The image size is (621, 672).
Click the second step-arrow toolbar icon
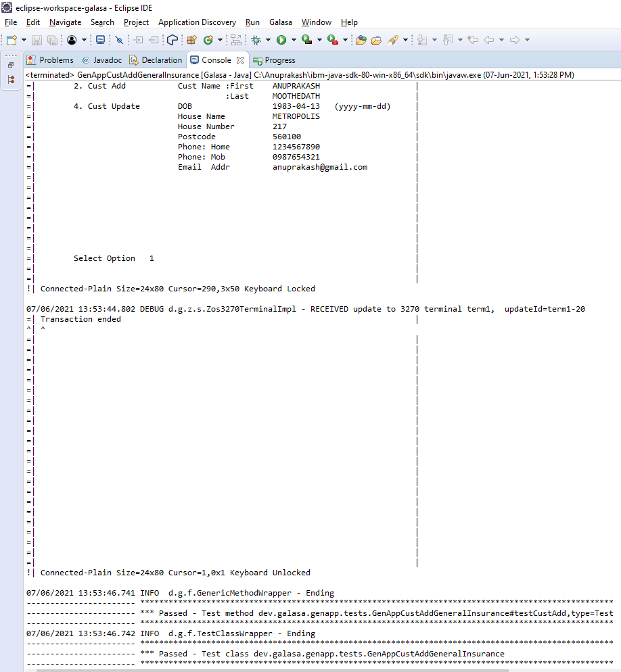pos(154,40)
